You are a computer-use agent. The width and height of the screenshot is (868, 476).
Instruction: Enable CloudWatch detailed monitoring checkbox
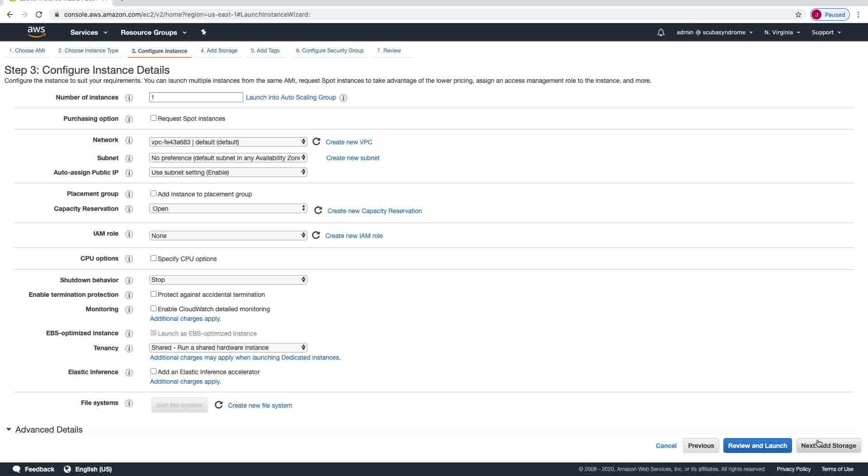click(153, 309)
